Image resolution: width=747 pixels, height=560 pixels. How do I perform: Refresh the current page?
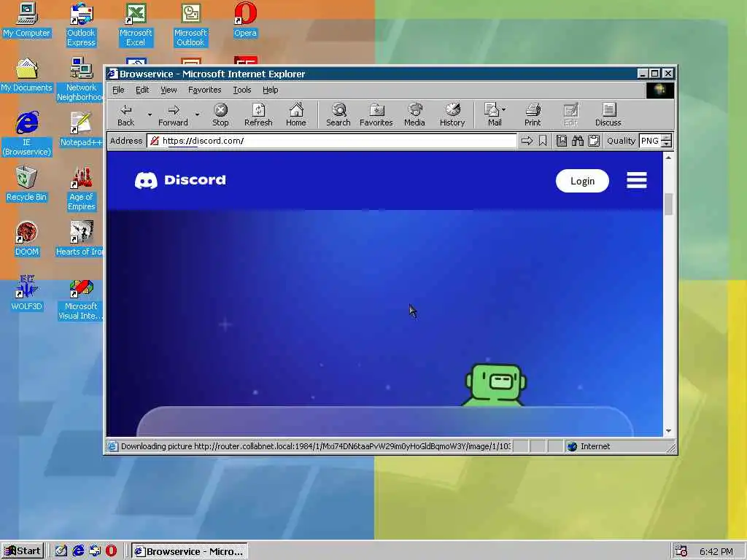click(258, 114)
